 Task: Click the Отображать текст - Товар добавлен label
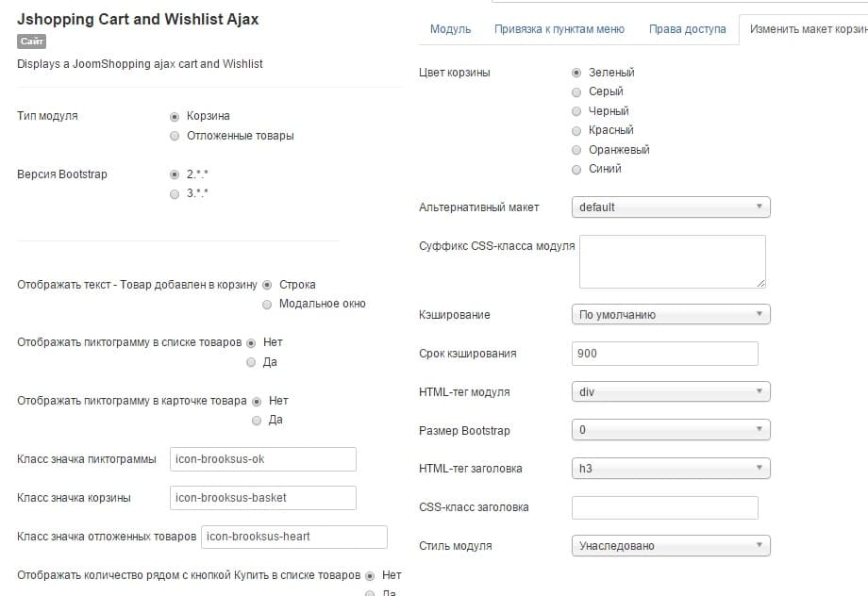(138, 285)
